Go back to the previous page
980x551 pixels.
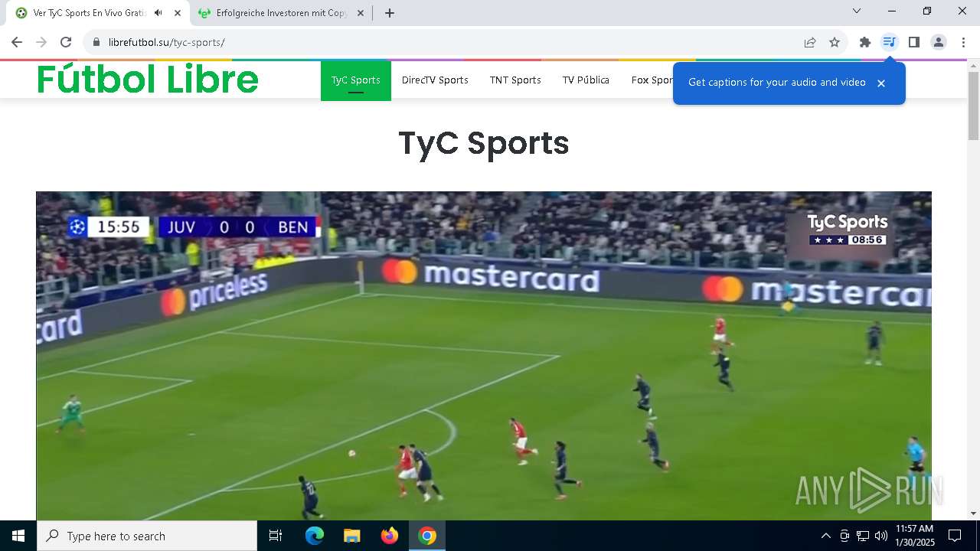(x=17, y=42)
